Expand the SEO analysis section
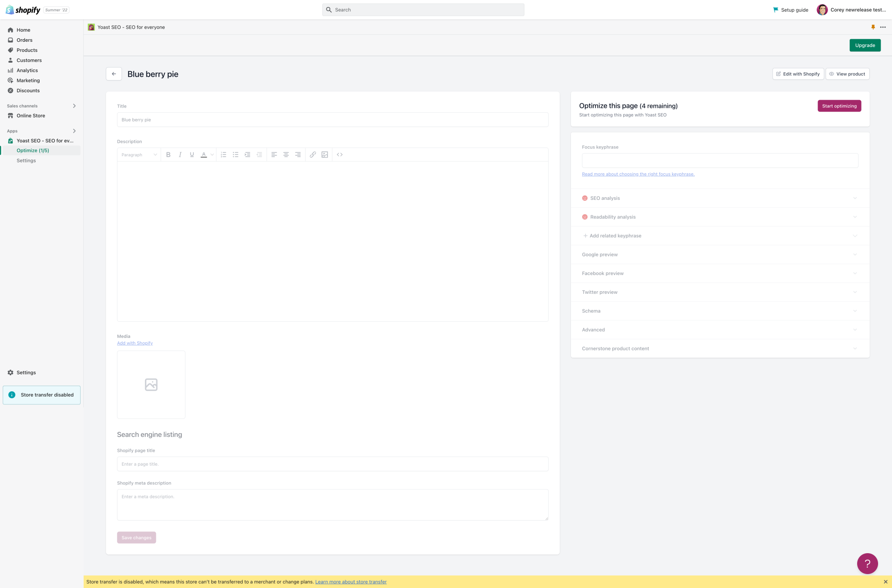The image size is (892, 588). (x=720, y=198)
